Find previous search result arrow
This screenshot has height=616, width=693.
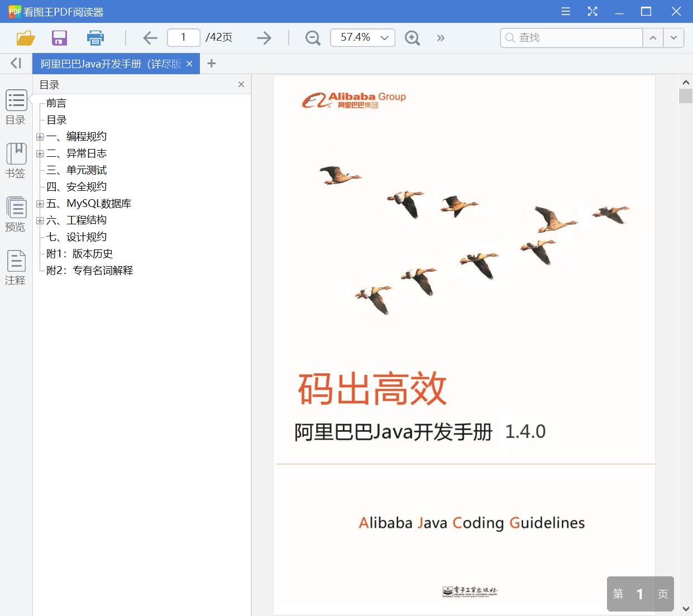click(x=653, y=37)
